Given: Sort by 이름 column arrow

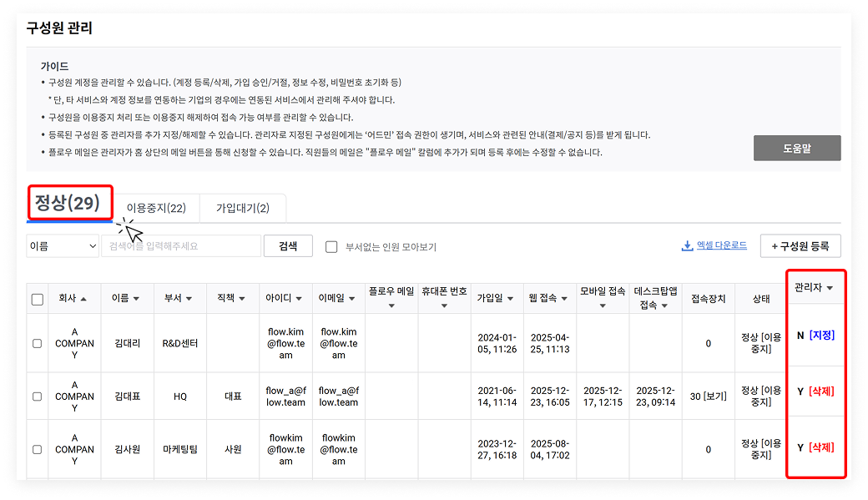Looking at the screenshot, I should pos(136,299).
